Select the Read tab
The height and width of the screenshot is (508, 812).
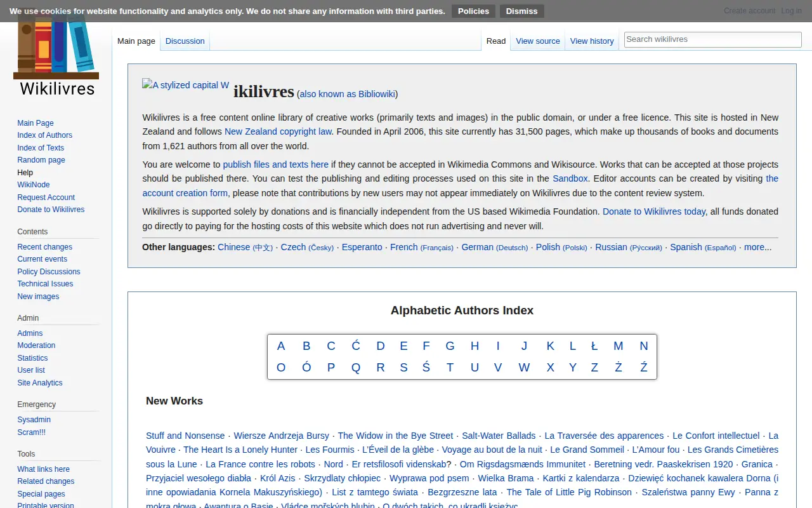pyautogui.click(x=496, y=41)
